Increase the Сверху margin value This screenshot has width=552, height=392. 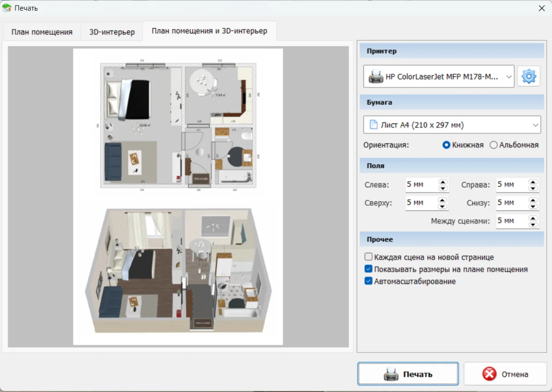[x=443, y=200]
